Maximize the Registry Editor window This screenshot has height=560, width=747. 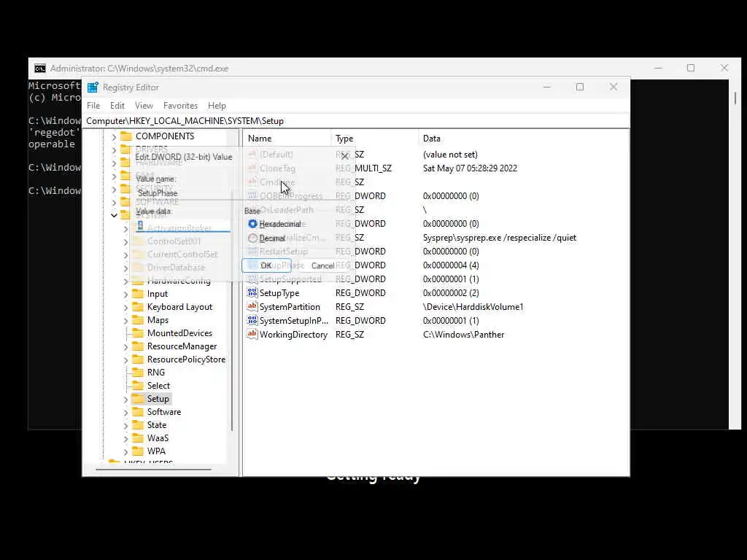580,87
